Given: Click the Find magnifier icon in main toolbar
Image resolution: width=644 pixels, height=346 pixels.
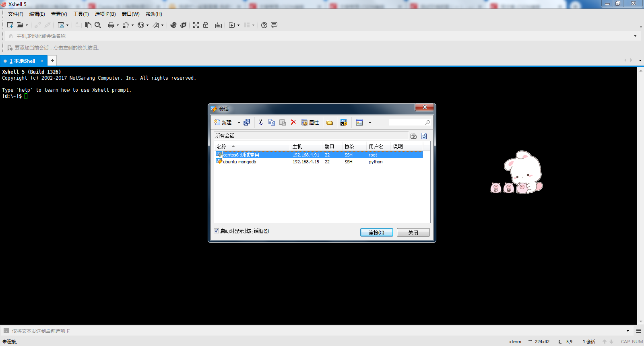Looking at the screenshot, I should click(98, 25).
